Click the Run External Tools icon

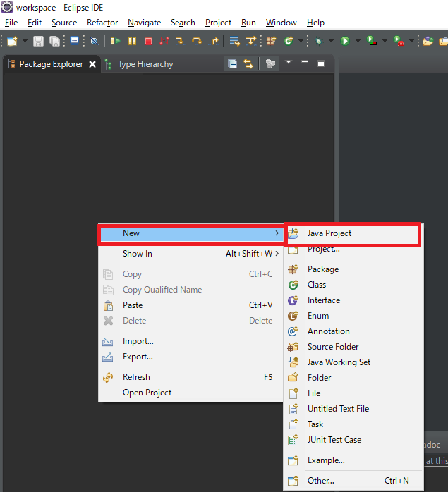click(x=399, y=41)
